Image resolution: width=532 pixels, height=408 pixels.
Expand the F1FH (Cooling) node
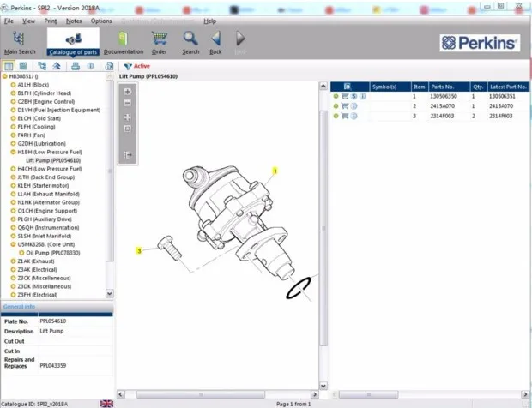pos(13,127)
